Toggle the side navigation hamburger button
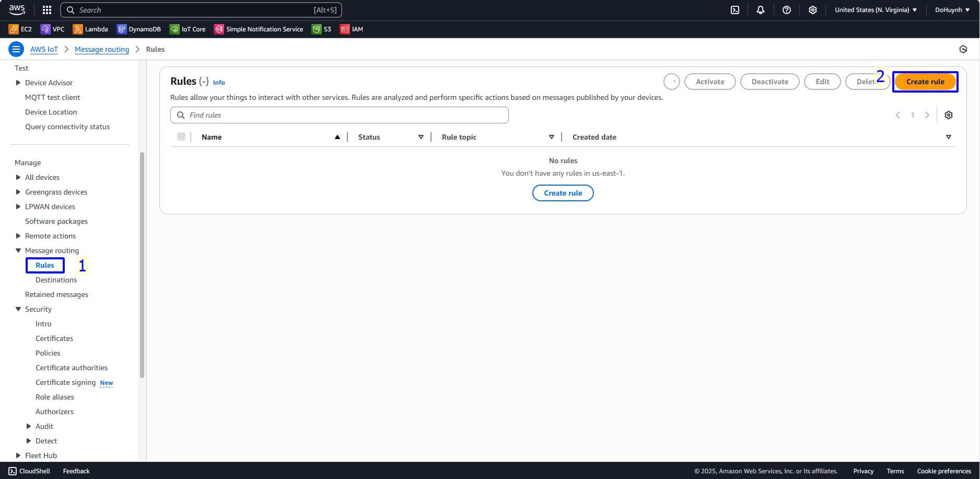The height and width of the screenshot is (479, 980). [x=16, y=49]
